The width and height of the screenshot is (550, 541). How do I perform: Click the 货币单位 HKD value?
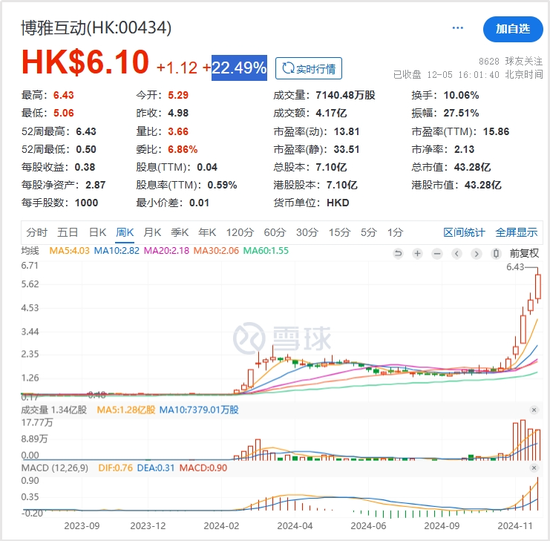(338, 203)
